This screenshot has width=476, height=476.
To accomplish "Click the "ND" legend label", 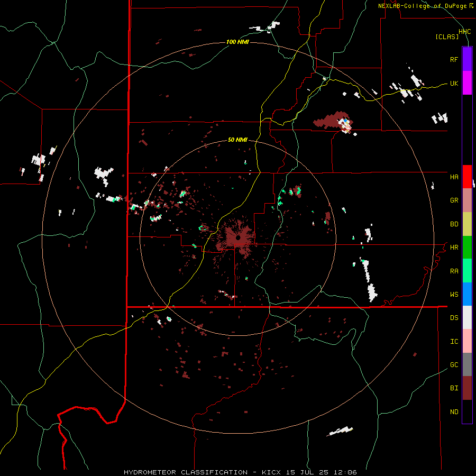I will coord(454,411).
